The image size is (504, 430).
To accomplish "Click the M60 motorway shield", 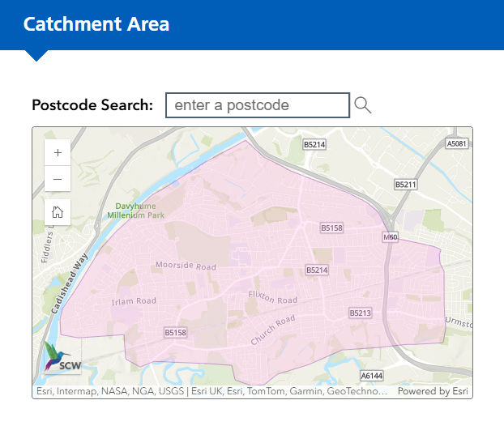I will pos(391,237).
